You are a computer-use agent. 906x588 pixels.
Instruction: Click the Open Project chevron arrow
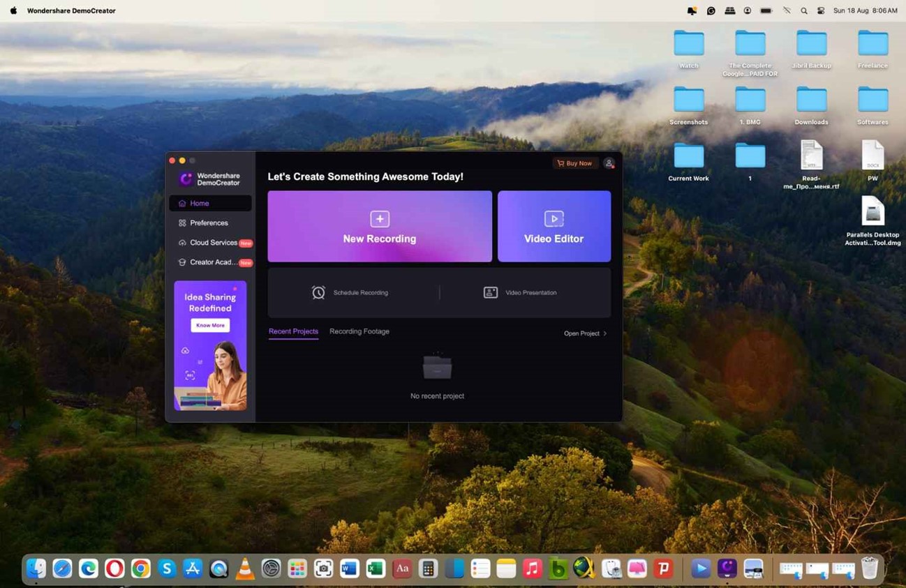tap(604, 333)
